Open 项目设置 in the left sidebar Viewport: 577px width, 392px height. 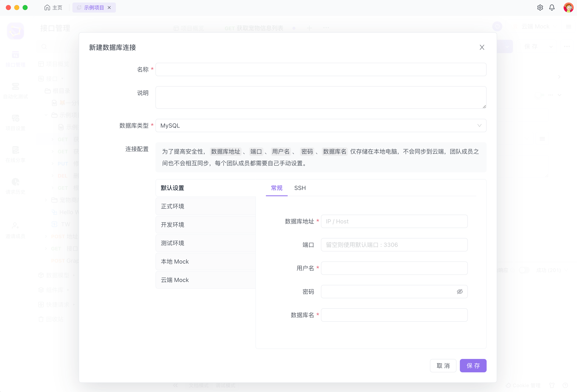coord(15,123)
